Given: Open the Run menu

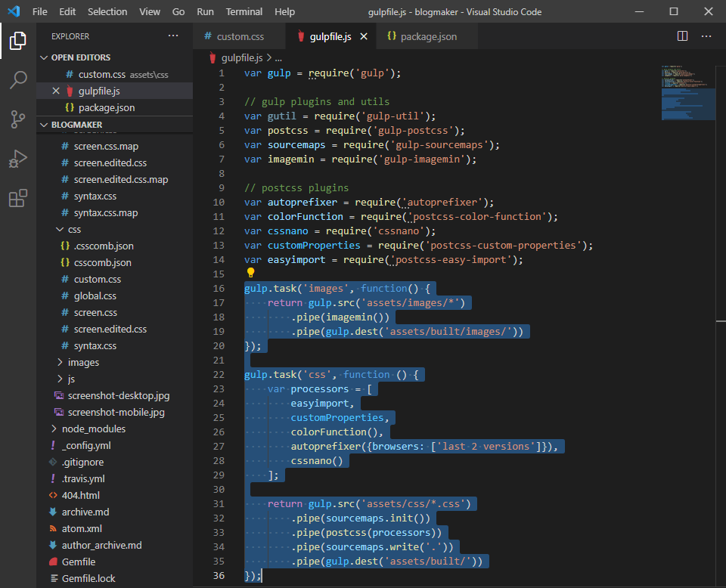Looking at the screenshot, I should (205, 11).
